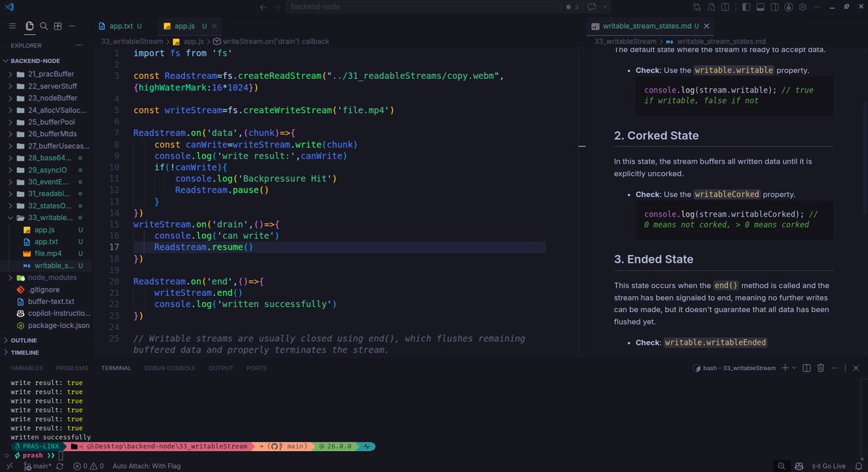
Task: Expand the 22_serverStuff folder
Action: pos(45,86)
